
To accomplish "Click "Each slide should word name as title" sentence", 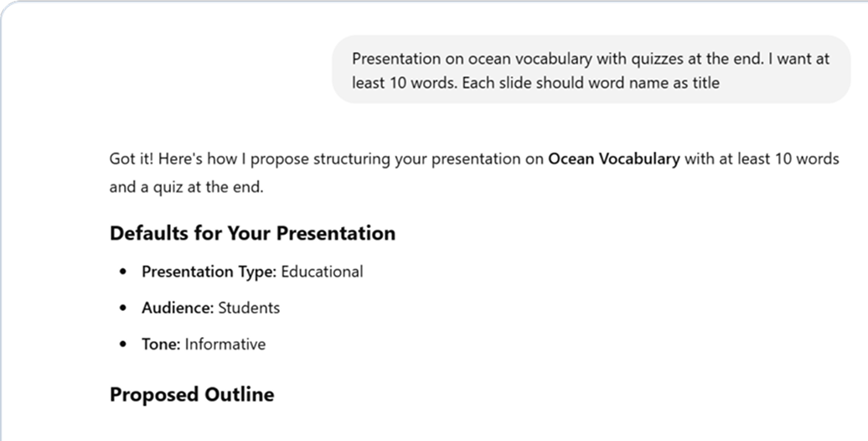I will coord(590,83).
